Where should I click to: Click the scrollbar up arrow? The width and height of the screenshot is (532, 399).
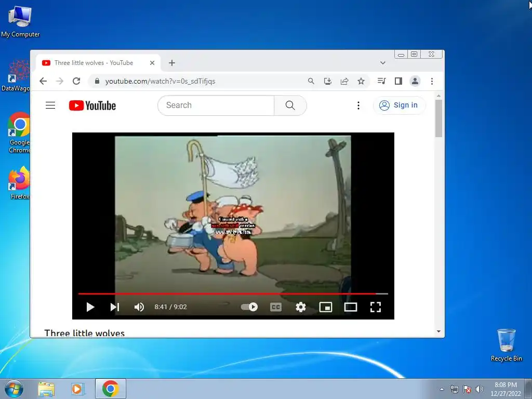(x=438, y=96)
